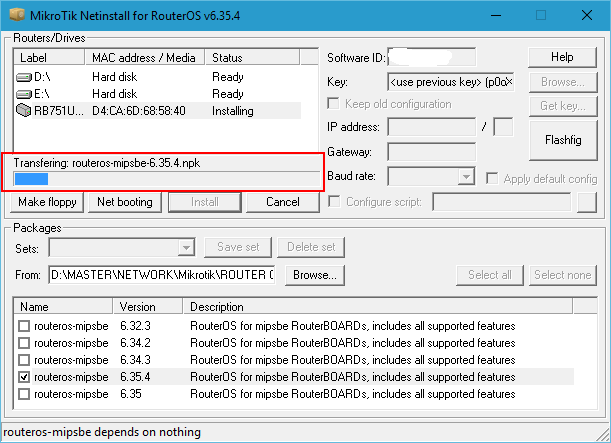Check routeros-mipsbe 6.32.3 package
This screenshot has height=443, width=611.
24,326
